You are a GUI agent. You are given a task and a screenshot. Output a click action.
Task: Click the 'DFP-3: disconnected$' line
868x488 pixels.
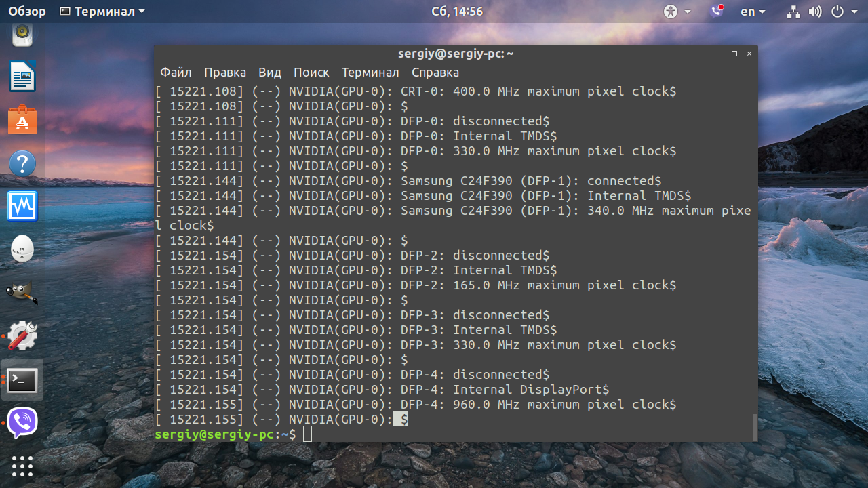(475, 314)
